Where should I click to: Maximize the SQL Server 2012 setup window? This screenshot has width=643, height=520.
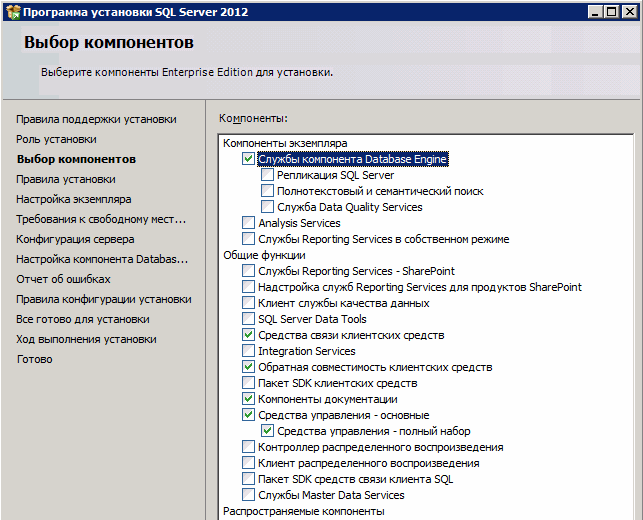[611, 12]
